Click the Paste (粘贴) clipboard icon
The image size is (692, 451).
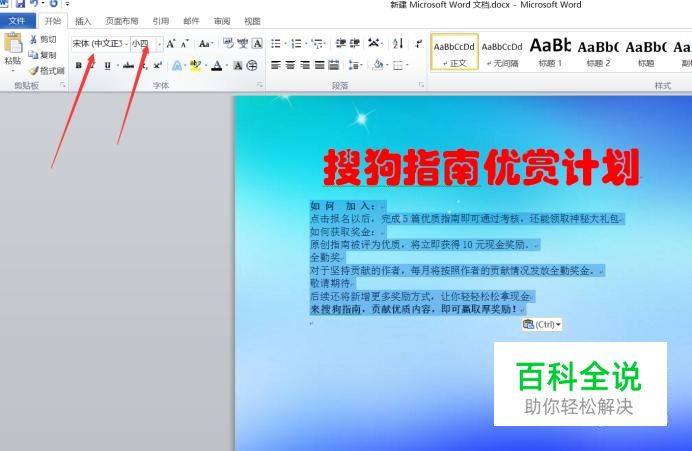click(13, 43)
